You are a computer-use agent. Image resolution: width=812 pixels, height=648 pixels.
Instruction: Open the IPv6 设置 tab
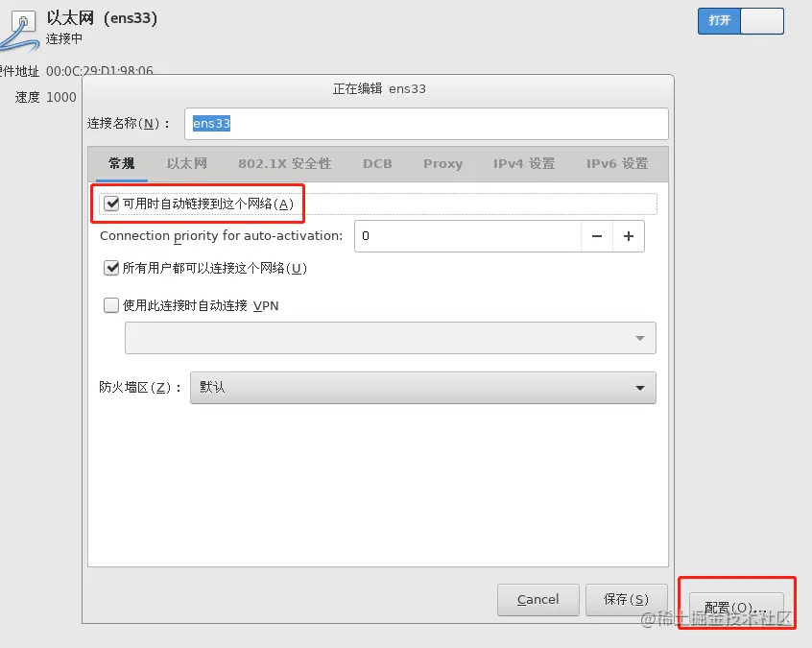click(x=617, y=164)
